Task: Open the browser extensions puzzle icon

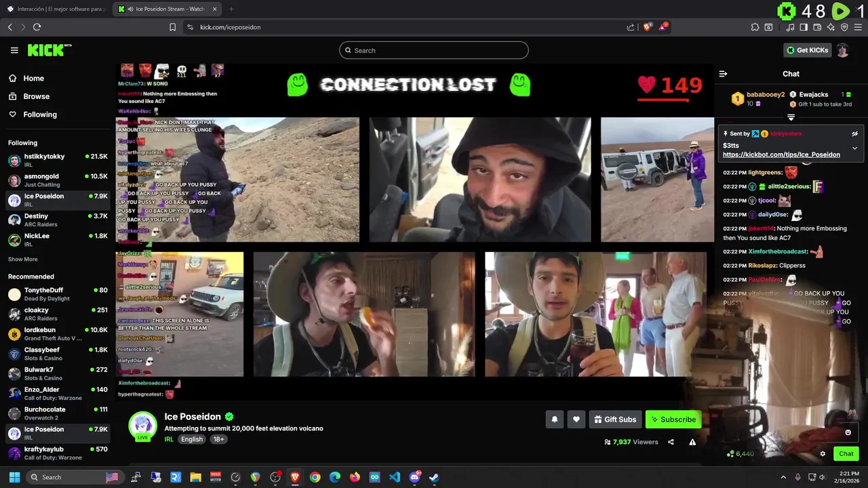Action: point(755,27)
